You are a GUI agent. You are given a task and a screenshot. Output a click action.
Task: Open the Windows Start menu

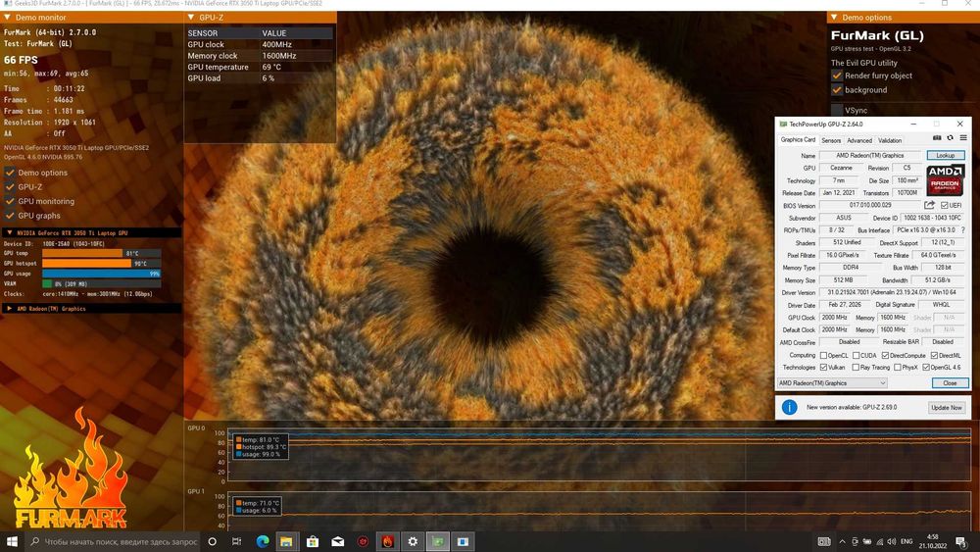point(12,541)
